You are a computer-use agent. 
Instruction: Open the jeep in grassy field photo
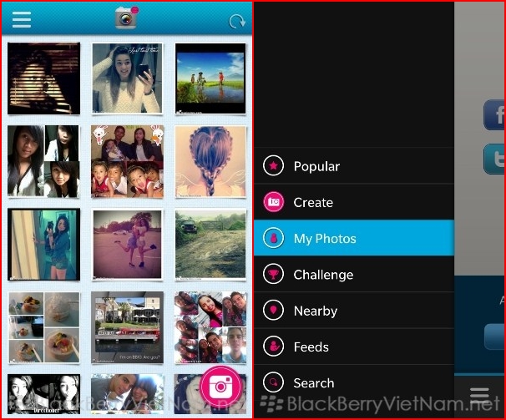pos(210,244)
